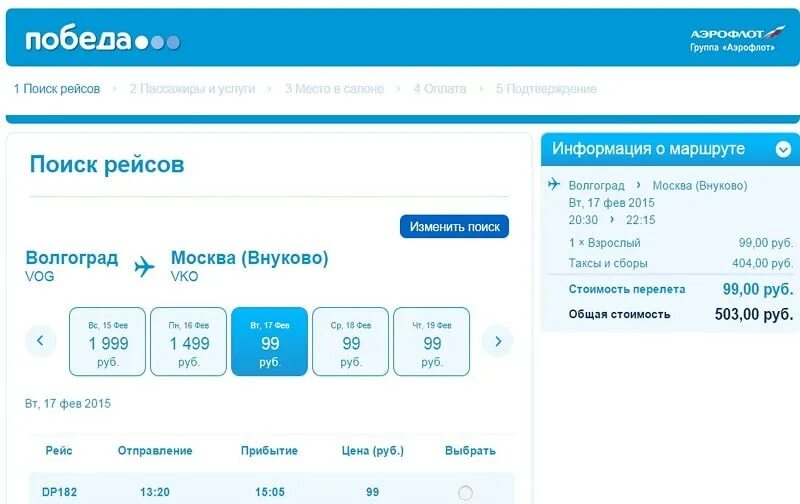Click arrival time 22:15 in route panel
Screen dimensions: 800x504
click(641, 220)
